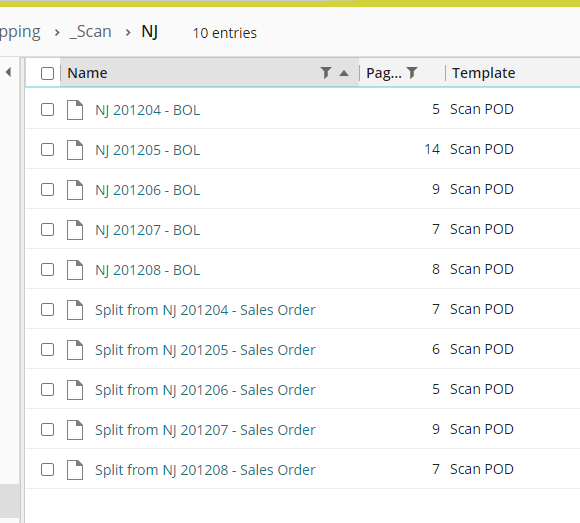Click the sort ascending arrow in Name header
580x523 pixels.
[344, 73]
